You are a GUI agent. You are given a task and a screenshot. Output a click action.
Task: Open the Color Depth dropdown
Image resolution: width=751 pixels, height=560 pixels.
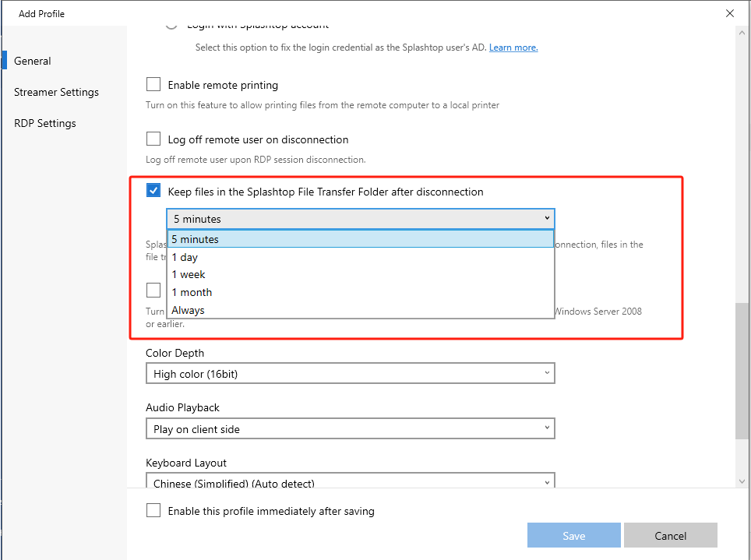click(351, 374)
